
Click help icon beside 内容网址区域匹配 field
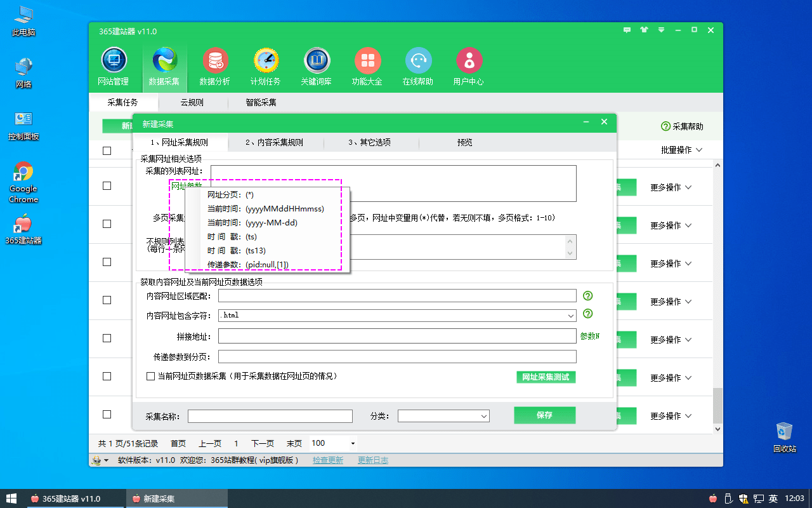(588, 295)
